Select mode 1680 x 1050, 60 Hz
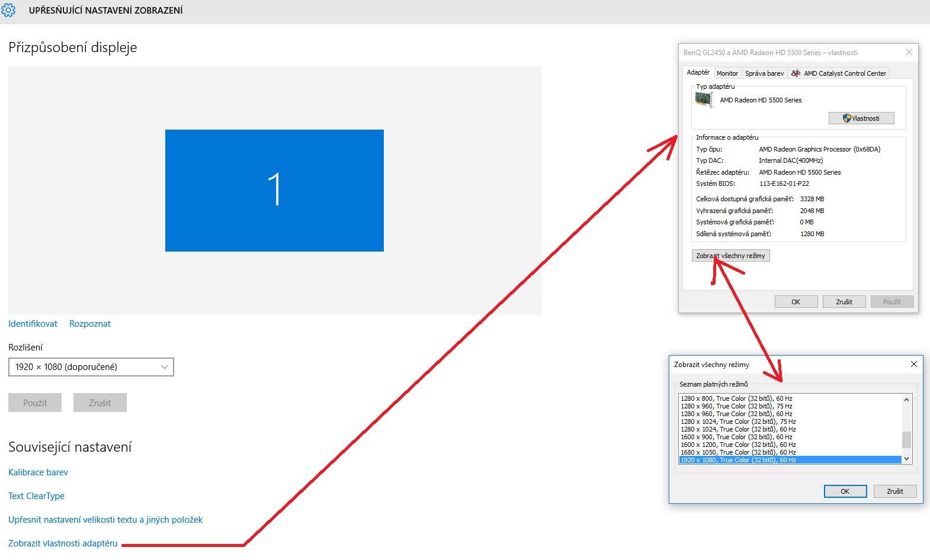Viewport: 930px width, 560px height. pos(790,452)
